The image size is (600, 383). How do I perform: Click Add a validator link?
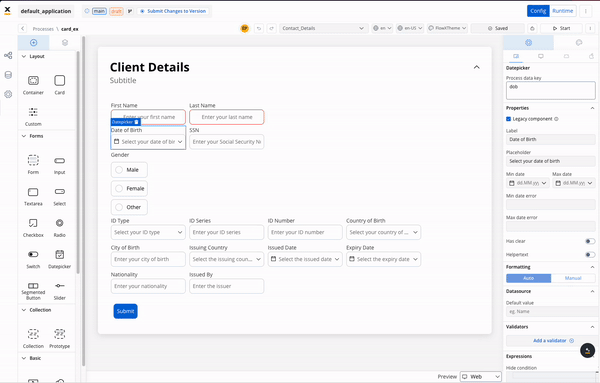(553, 341)
